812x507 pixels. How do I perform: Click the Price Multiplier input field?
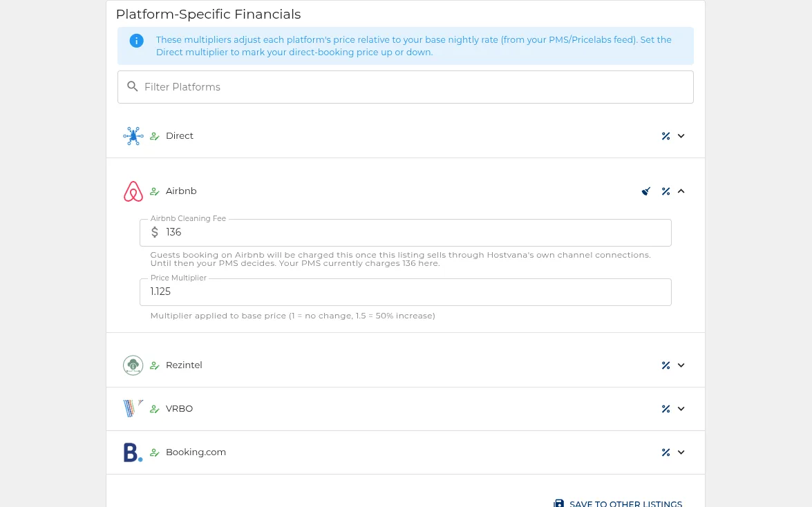406,292
